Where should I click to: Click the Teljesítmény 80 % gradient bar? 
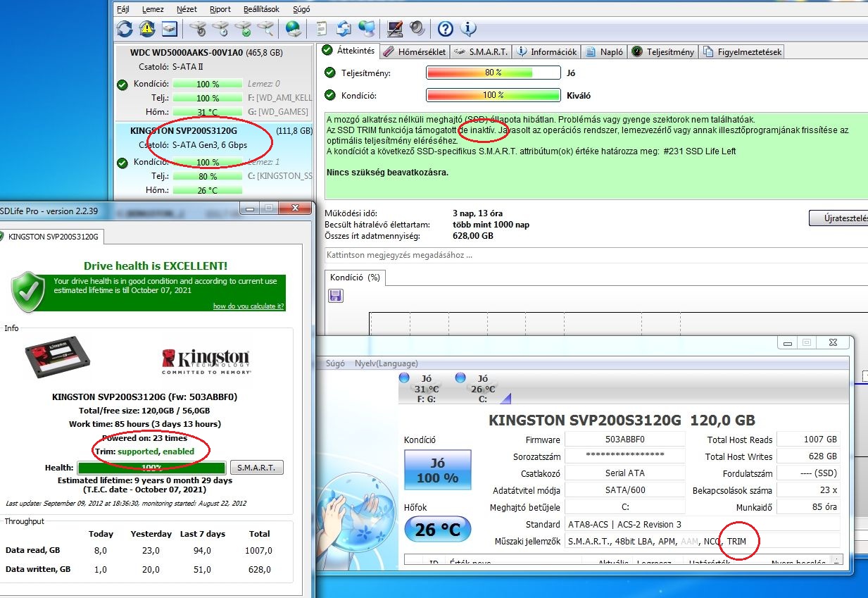493,73
